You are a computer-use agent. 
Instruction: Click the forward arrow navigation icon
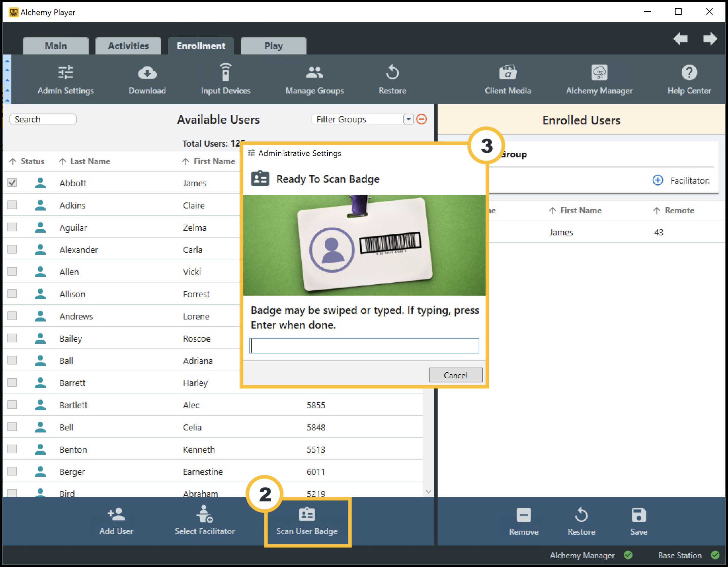(x=710, y=39)
